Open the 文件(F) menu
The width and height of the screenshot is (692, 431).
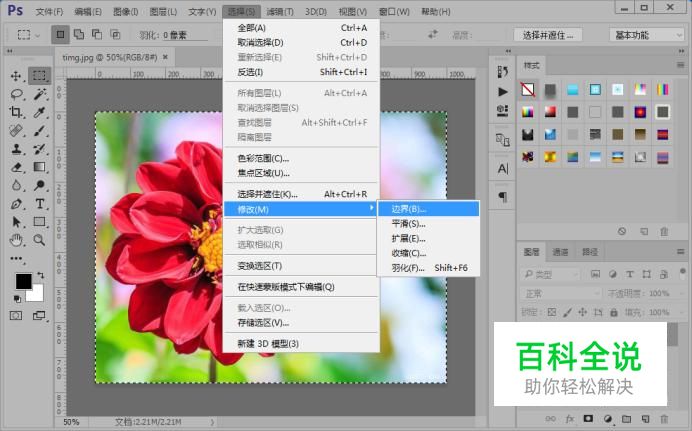49,12
